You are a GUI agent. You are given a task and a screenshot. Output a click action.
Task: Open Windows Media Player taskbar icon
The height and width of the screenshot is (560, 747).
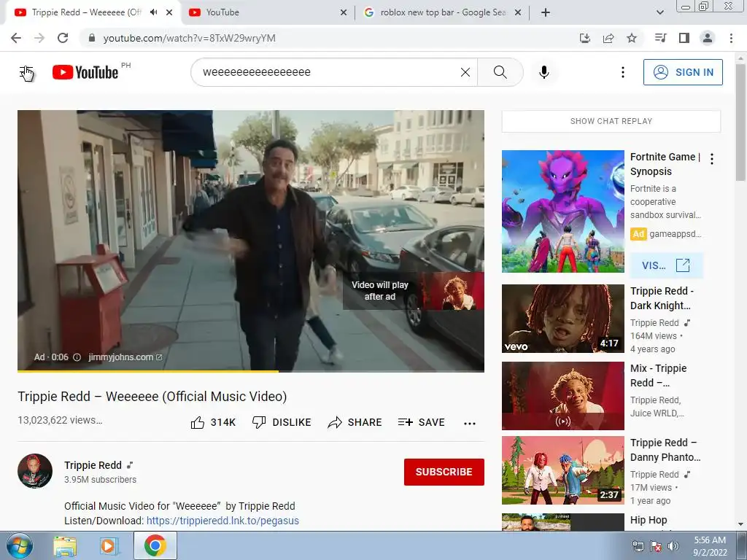pos(108,546)
